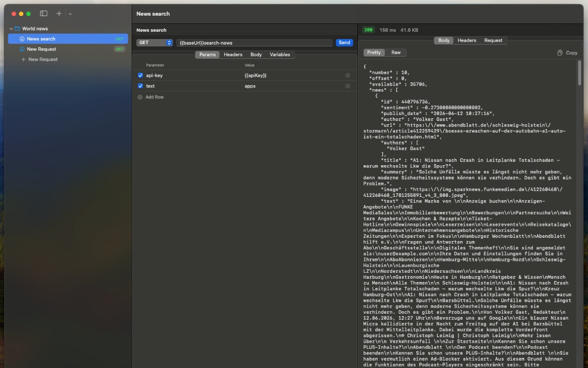588x368 pixels.
Task: Switch response view to Raw
Action: click(x=396, y=52)
